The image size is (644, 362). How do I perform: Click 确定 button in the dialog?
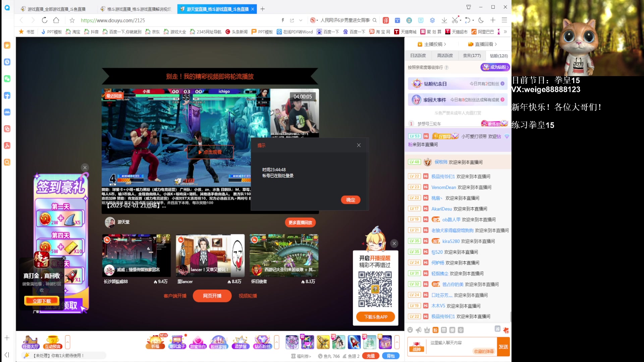click(351, 200)
